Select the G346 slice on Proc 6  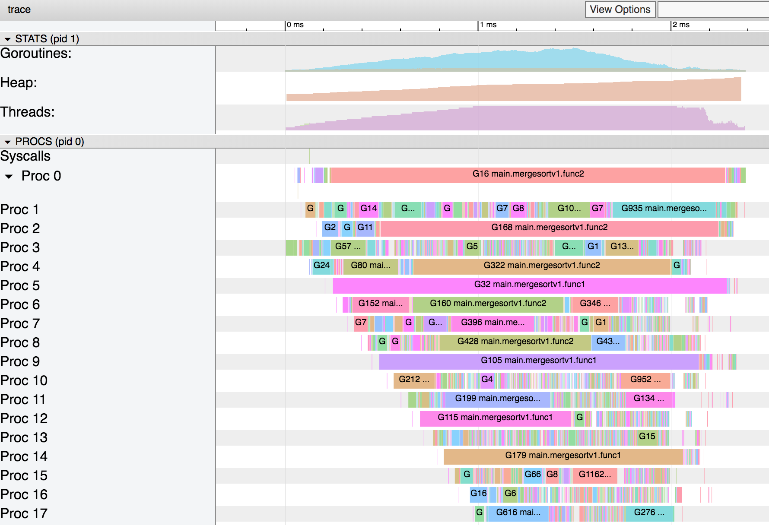595,304
